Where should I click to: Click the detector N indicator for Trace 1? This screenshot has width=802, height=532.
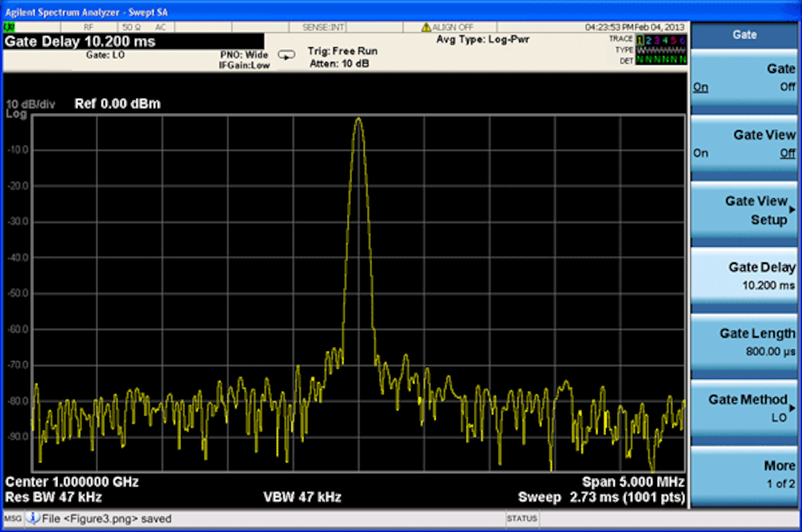639,58
